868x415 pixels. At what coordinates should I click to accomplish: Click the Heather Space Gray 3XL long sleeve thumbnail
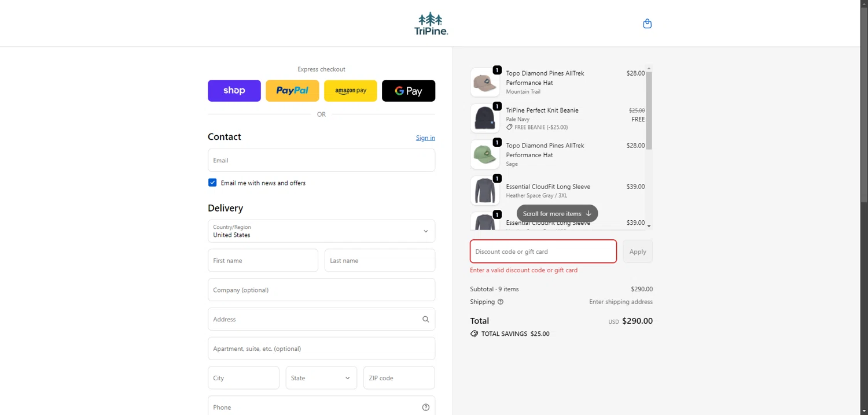click(x=485, y=191)
